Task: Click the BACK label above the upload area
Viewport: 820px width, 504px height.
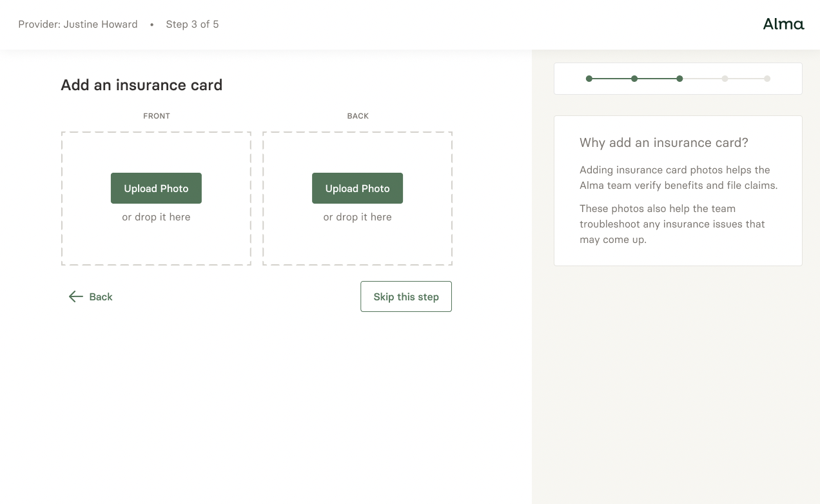Action: 358,116
